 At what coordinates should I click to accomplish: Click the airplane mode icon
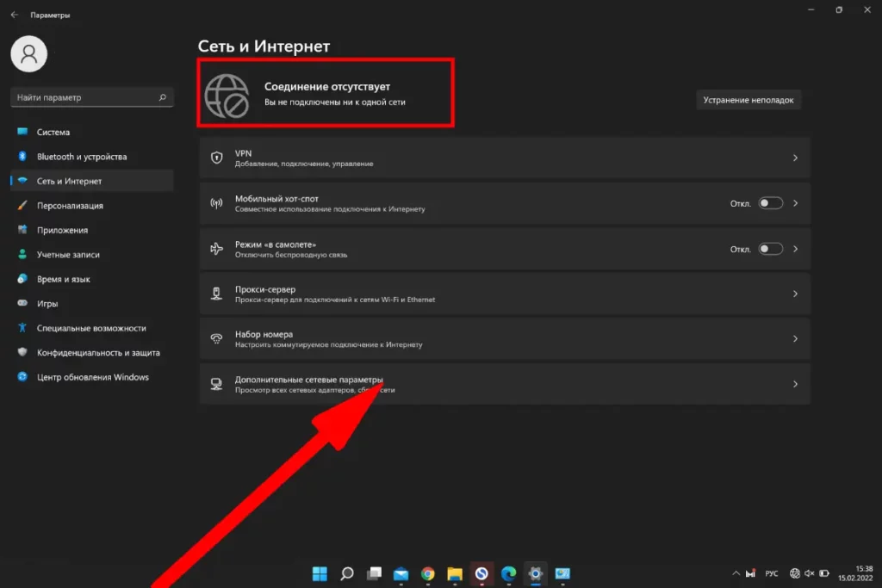tap(217, 249)
